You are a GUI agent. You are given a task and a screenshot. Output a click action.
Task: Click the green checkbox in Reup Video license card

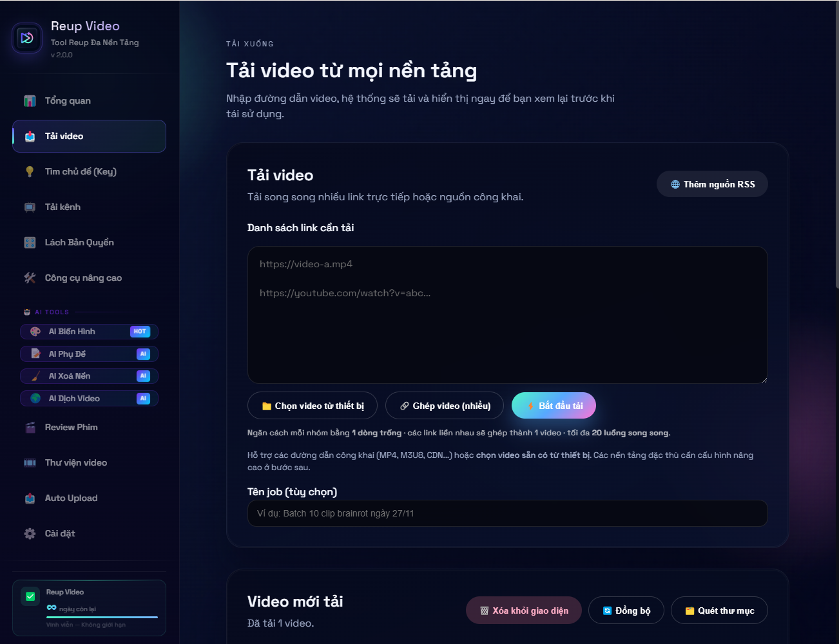[x=30, y=596]
